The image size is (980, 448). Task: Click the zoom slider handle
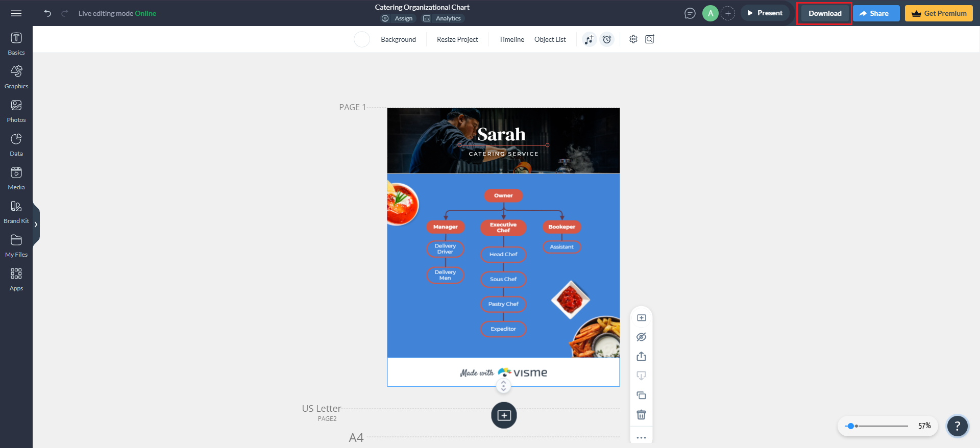(x=850, y=426)
